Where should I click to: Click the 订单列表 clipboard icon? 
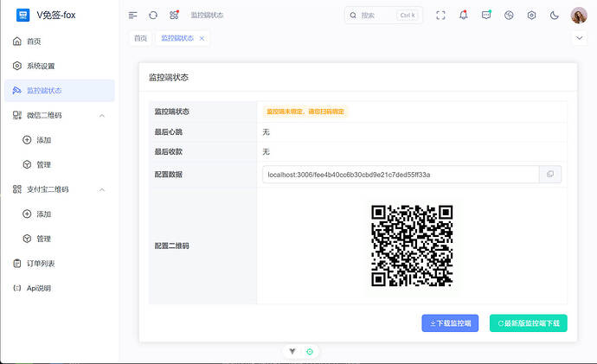click(x=17, y=264)
